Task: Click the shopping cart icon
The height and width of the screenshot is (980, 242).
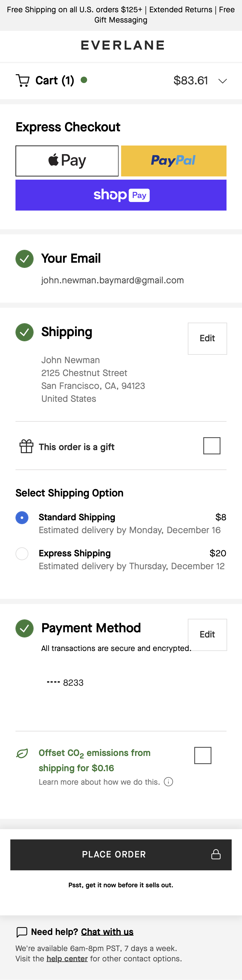Action: point(23,80)
